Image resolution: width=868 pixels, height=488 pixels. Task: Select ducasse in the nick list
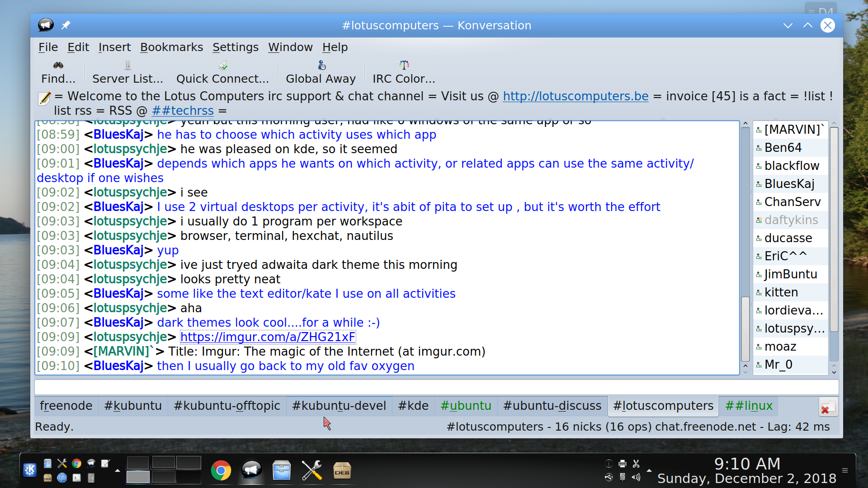tap(791, 238)
